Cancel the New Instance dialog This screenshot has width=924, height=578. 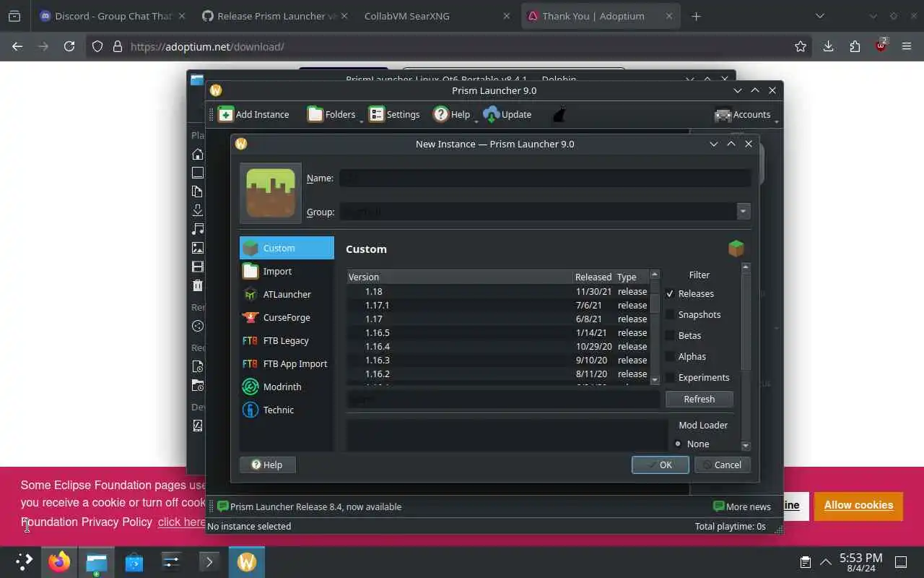722,465
